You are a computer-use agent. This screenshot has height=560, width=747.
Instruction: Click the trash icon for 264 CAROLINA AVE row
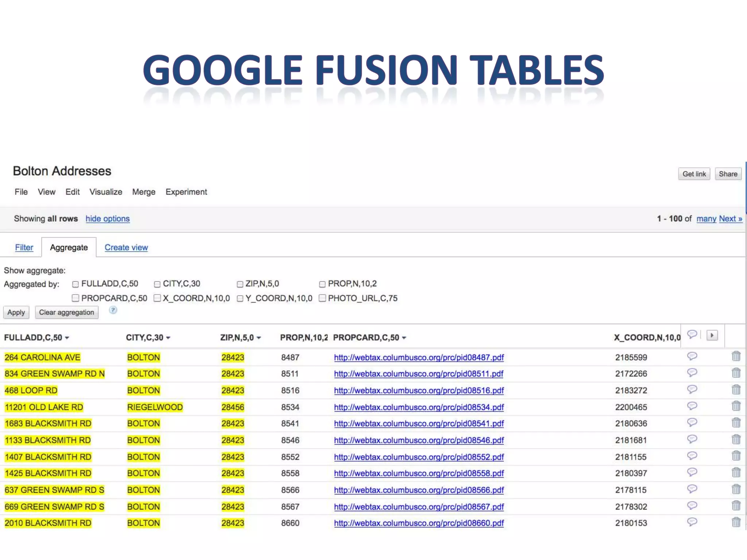[736, 356]
